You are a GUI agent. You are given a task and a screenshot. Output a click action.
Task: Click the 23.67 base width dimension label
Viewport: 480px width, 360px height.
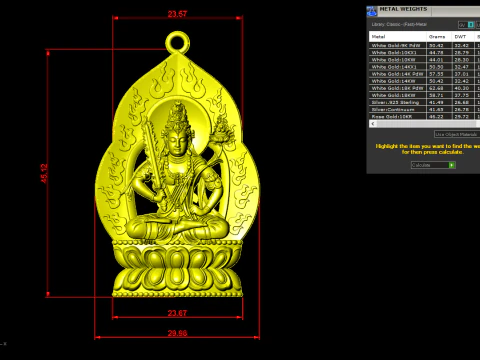pos(177,313)
